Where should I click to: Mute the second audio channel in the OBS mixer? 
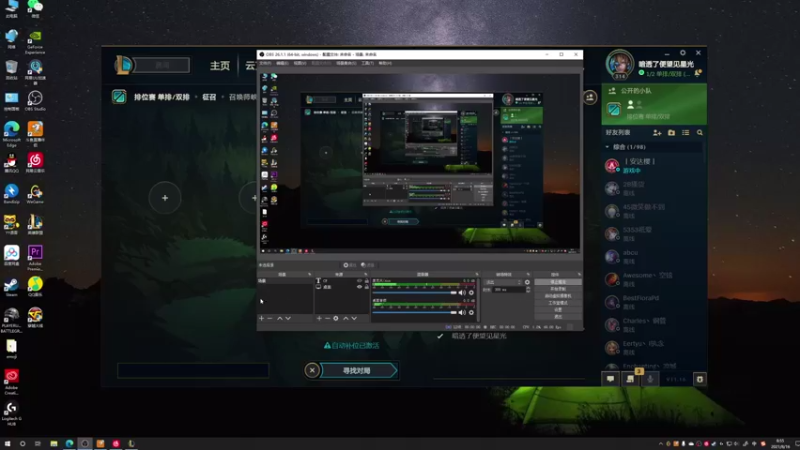pos(462,312)
